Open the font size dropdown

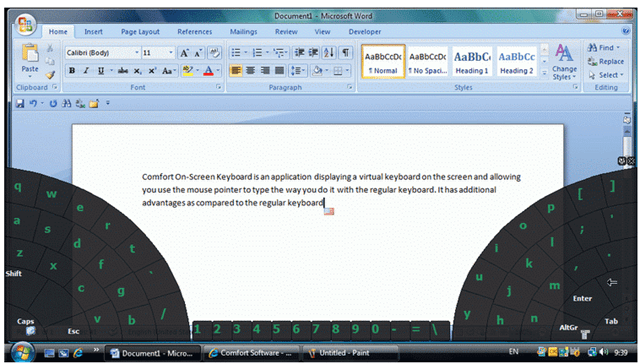(x=171, y=53)
